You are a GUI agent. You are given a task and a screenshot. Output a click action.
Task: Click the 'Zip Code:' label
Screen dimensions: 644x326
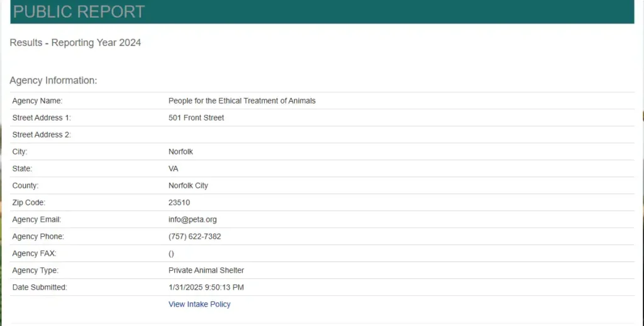(29, 202)
